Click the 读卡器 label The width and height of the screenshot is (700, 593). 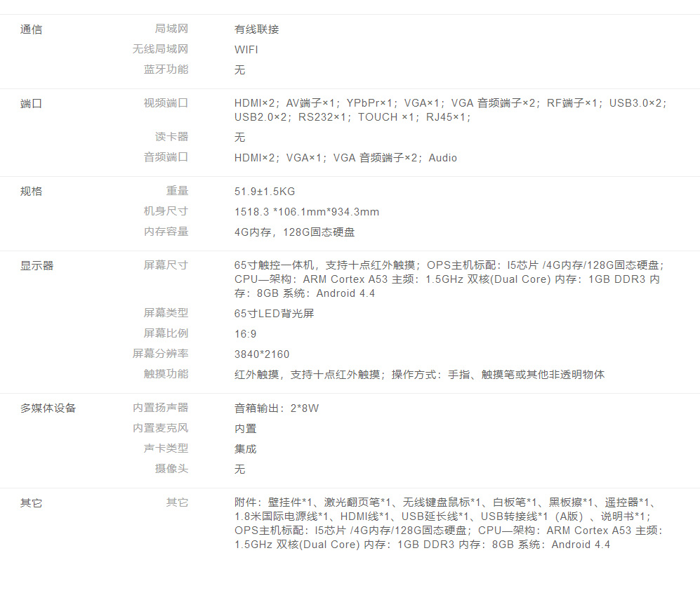pos(171,137)
